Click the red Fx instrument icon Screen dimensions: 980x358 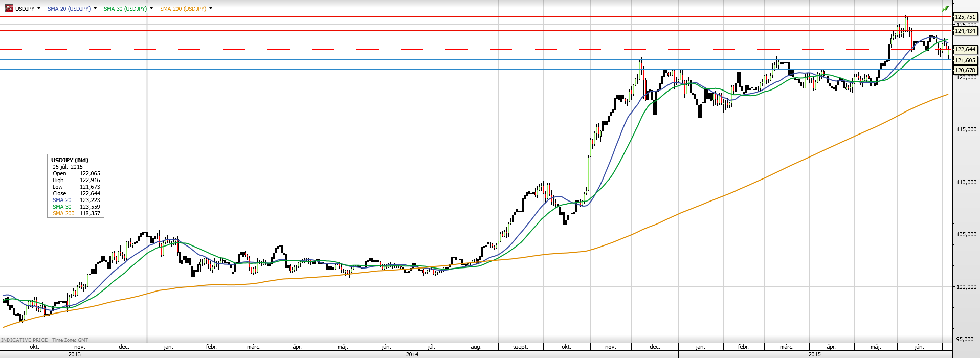pos(9,9)
